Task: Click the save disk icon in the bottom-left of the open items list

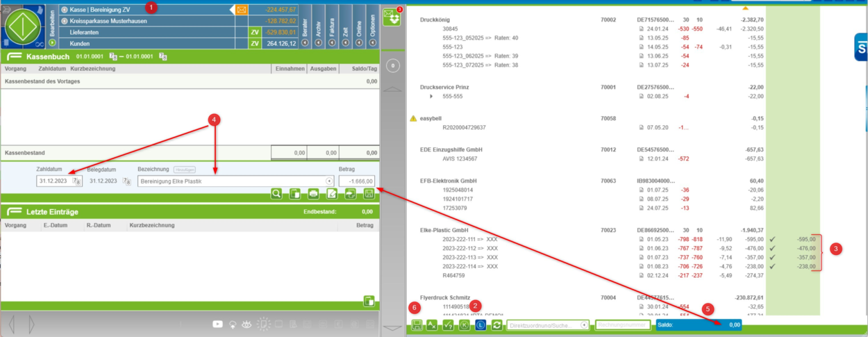Action: coord(417,324)
